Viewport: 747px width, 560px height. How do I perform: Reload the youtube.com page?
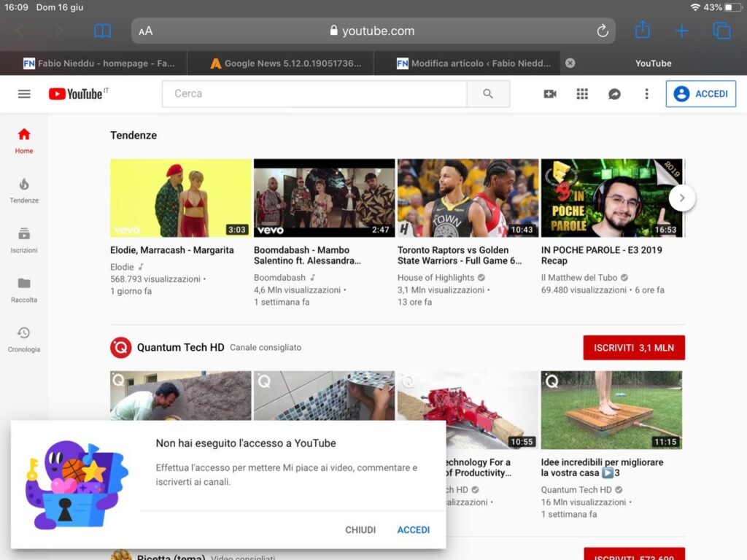[x=602, y=31]
